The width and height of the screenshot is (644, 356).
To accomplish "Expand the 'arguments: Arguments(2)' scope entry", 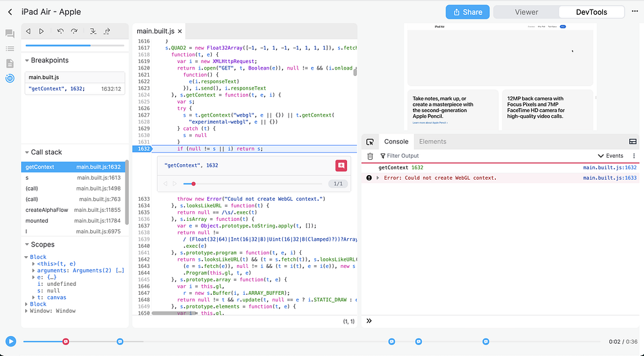I will pos(33,271).
